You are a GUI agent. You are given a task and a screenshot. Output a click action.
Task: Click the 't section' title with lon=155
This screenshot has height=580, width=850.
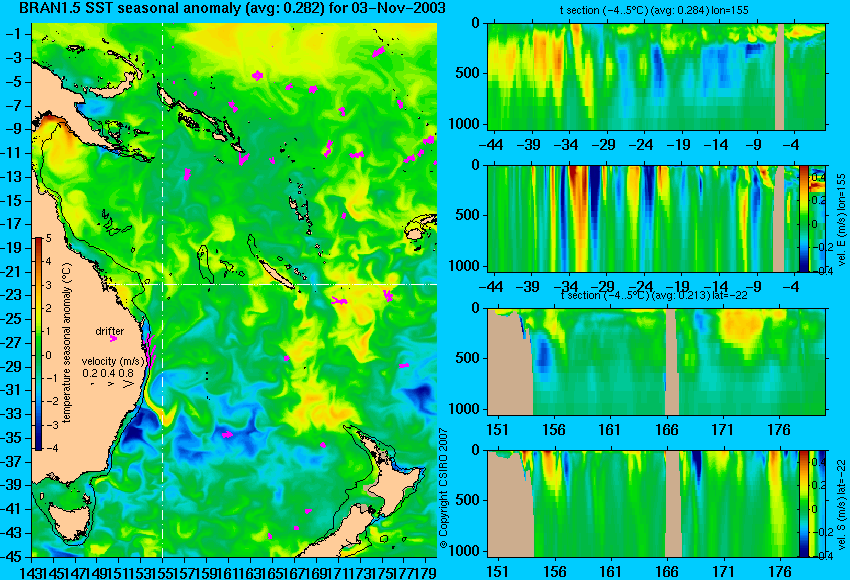pyautogui.click(x=654, y=10)
